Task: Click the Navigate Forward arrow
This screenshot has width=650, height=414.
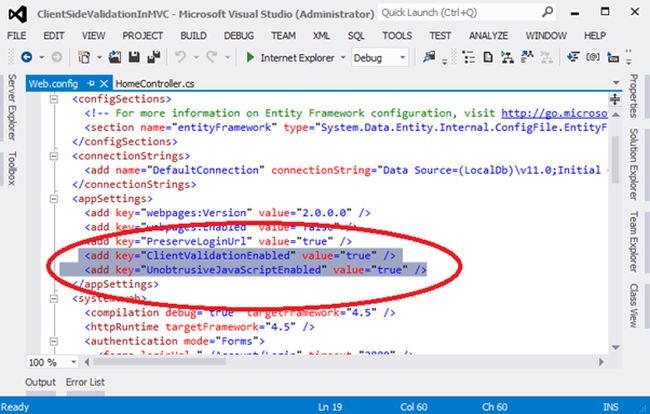Action: tap(57, 57)
